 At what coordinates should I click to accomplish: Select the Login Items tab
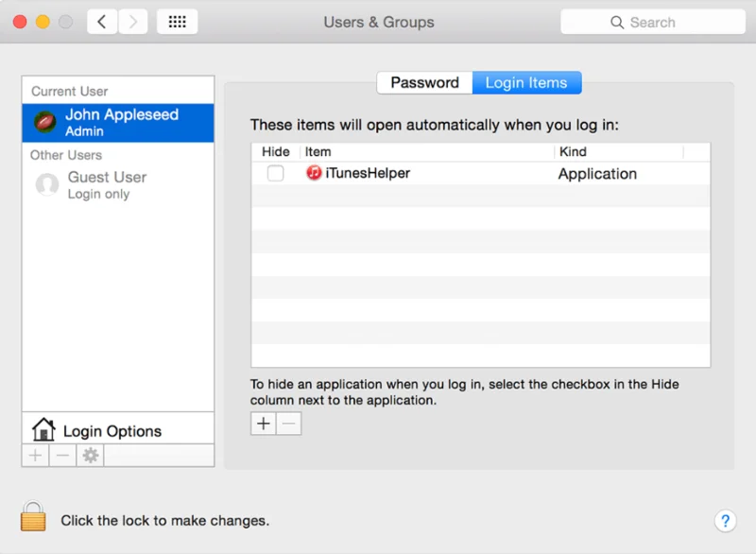[x=526, y=82]
